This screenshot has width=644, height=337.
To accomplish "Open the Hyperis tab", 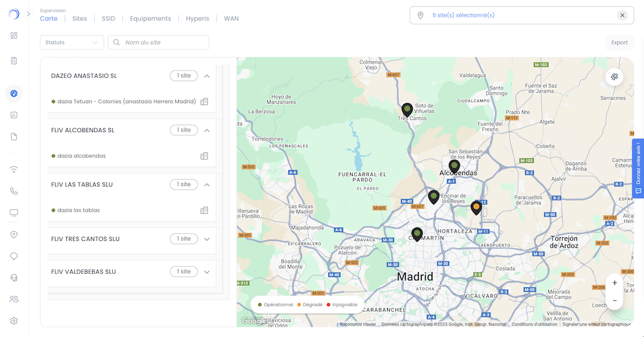I will tap(197, 19).
